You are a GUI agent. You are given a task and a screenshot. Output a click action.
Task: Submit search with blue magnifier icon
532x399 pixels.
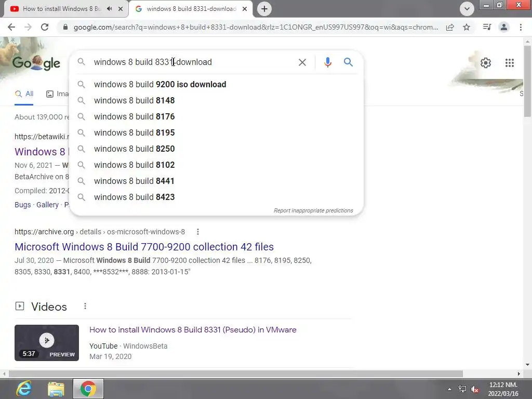348,62
